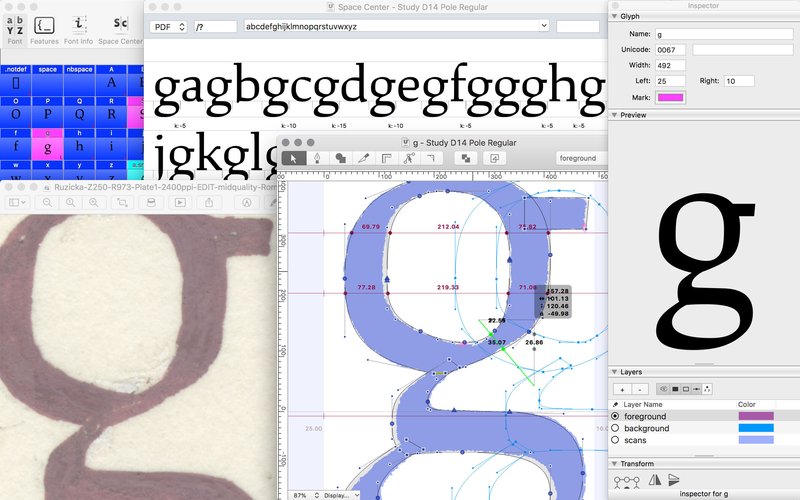Collapse the Transform section

coord(614,464)
